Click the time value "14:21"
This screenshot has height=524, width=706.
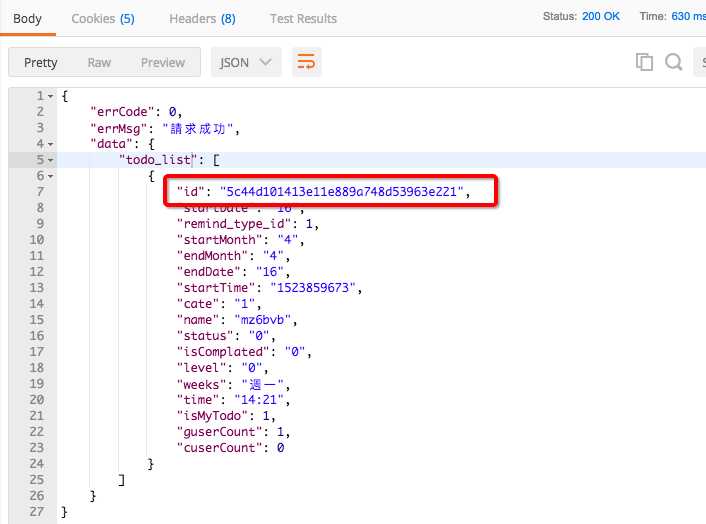click(x=259, y=400)
